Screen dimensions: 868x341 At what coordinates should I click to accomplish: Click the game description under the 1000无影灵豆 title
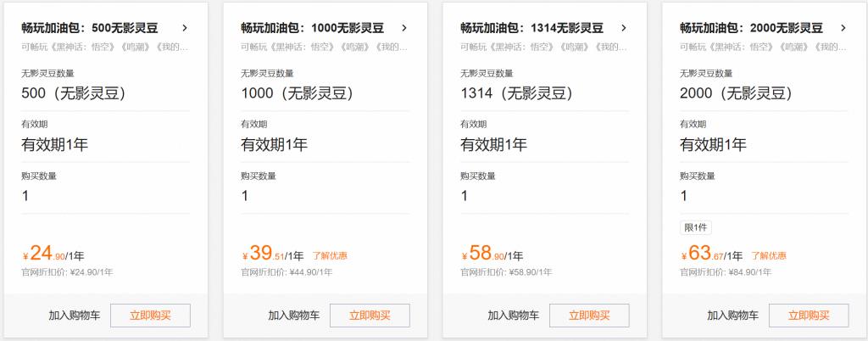[x=325, y=48]
